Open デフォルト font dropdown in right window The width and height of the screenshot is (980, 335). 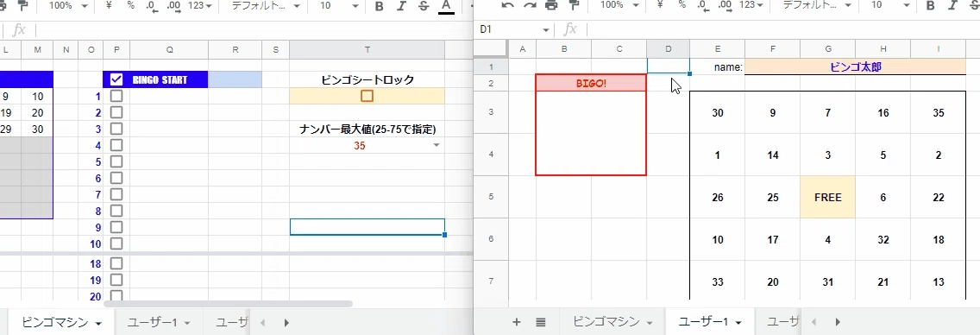(x=819, y=6)
